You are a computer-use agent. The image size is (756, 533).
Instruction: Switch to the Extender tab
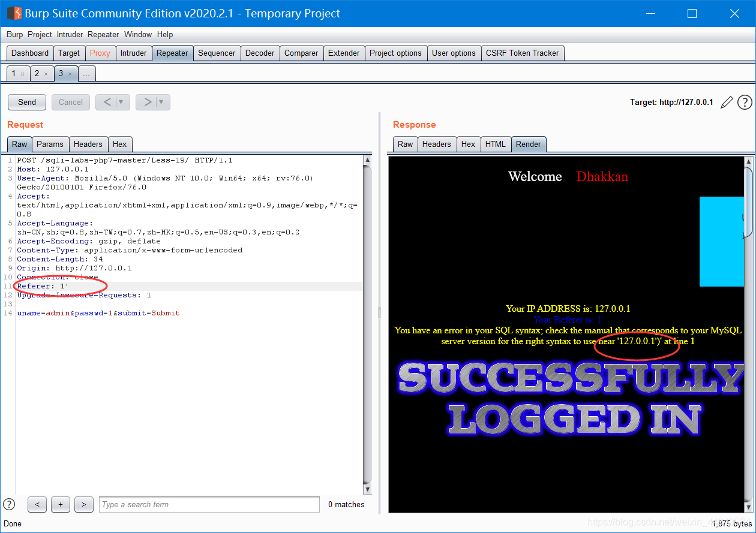[344, 53]
